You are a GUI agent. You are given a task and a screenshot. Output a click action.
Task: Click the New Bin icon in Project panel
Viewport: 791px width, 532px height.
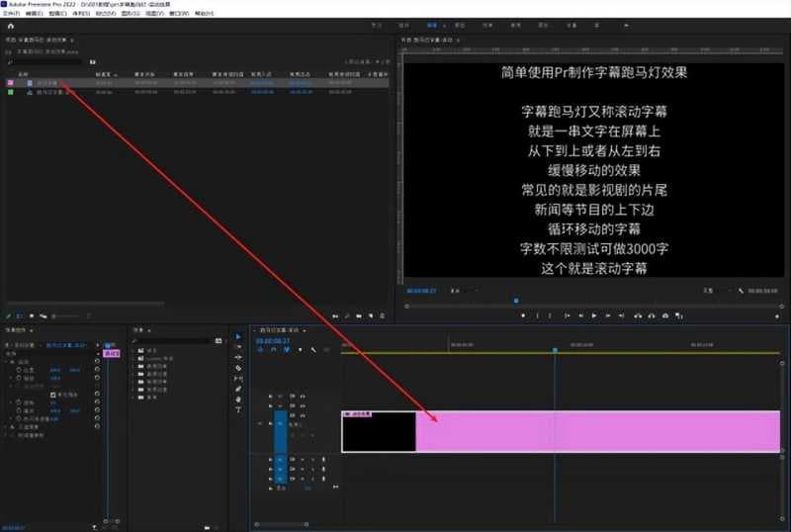[359, 316]
